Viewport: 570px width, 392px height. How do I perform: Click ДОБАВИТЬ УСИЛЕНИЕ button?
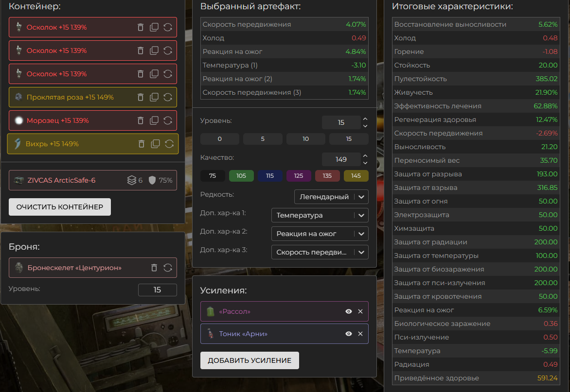pyautogui.click(x=249, y=360)
